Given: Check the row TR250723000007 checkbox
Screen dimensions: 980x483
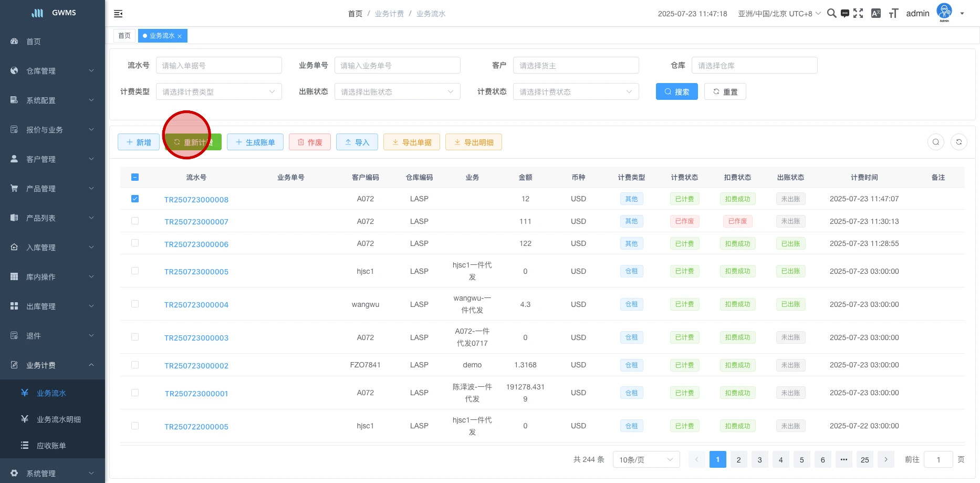Looking at the screenshot, I should [x=135, y=221].
